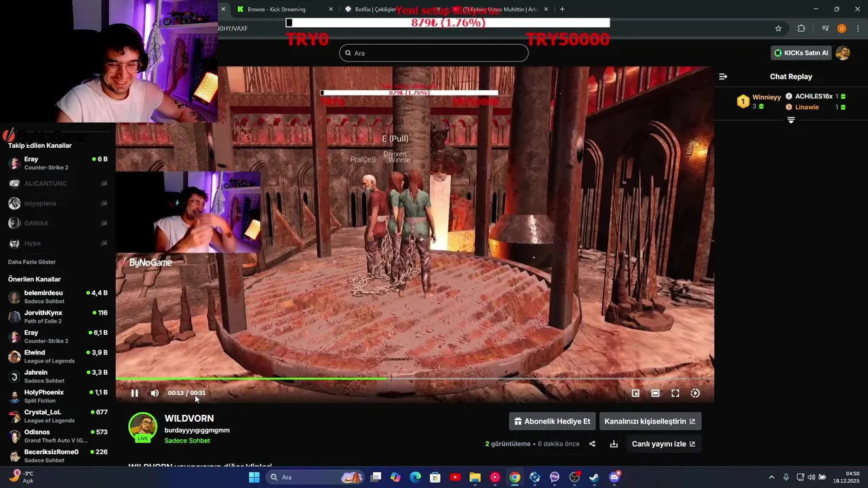Open the weather widget showing -3°C
Image resolution: width=868 pixels, height=488 pixels.
tap(20, 476)
